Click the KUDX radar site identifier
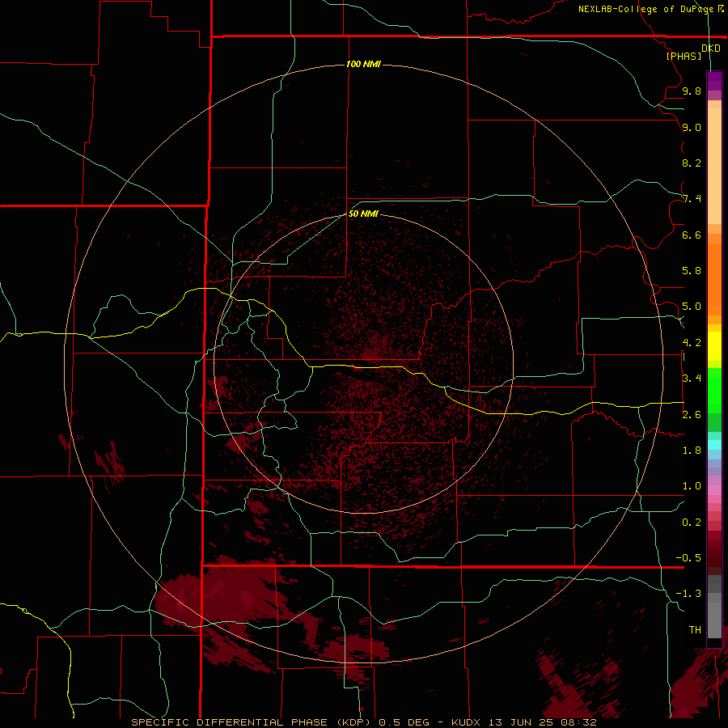The height and width of the screenshot is (728, 728). pos(469,722)
